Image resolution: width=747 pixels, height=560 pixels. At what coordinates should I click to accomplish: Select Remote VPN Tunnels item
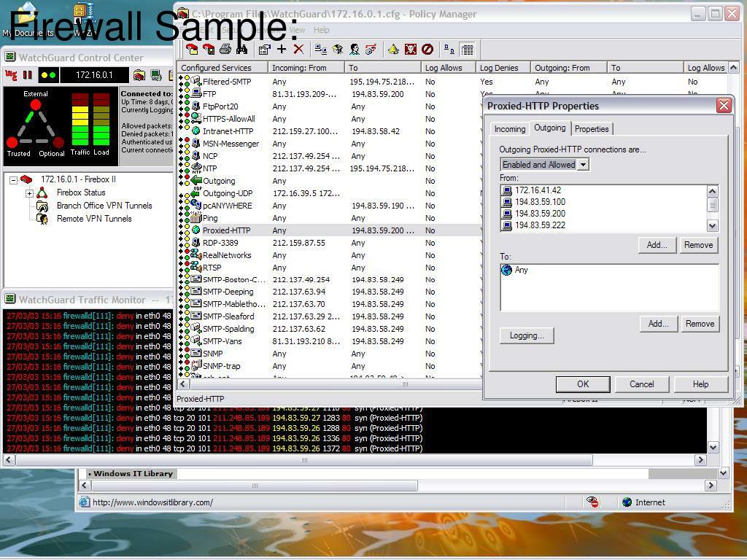[94, 219]
